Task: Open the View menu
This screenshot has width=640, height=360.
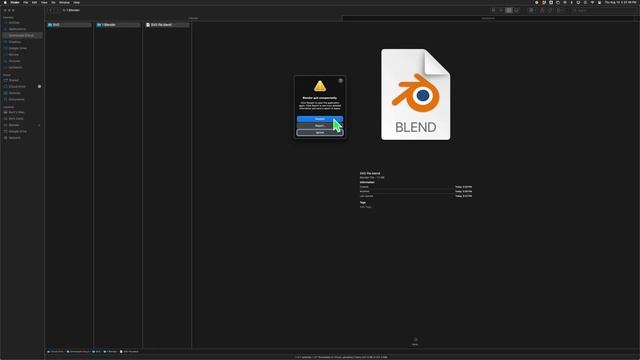Action: point(44,2)
